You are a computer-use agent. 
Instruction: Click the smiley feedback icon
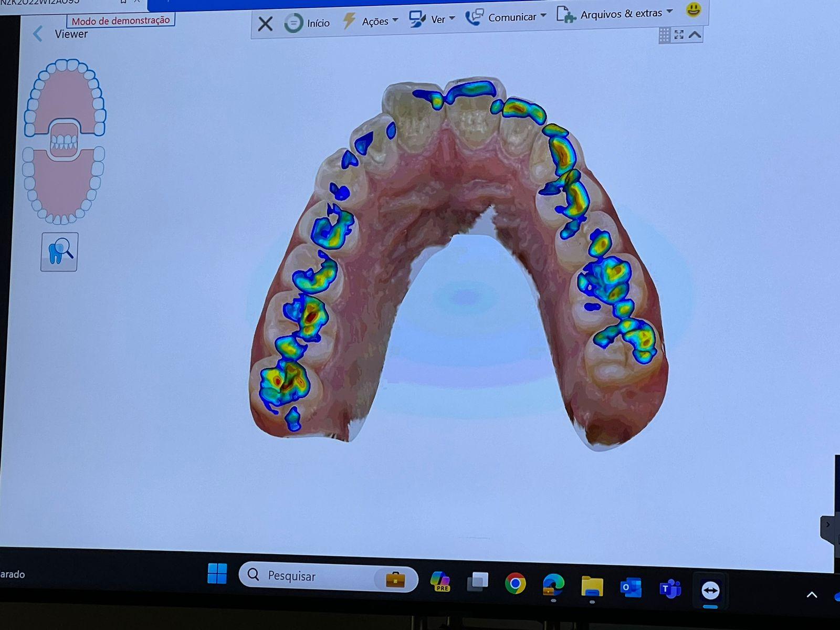coord(694,9)
